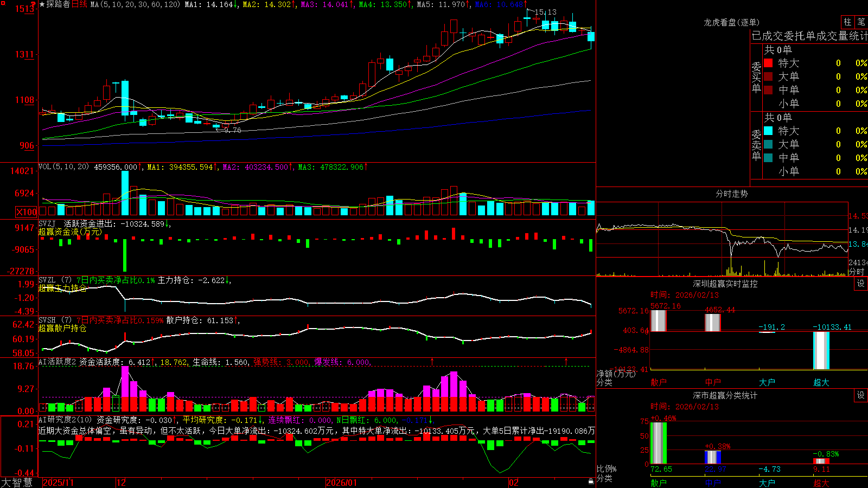Click the 委卖单 section label
Image resolution: width=868 pixels, height=488 pixels.
(756, 145)
